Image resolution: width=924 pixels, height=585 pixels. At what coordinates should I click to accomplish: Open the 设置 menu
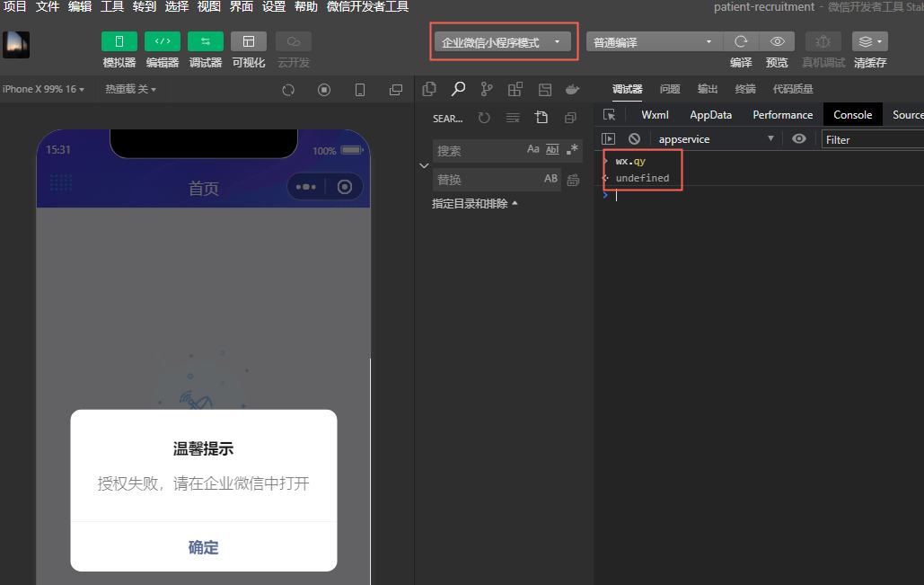pyautogui.click(x=273, y=6)
